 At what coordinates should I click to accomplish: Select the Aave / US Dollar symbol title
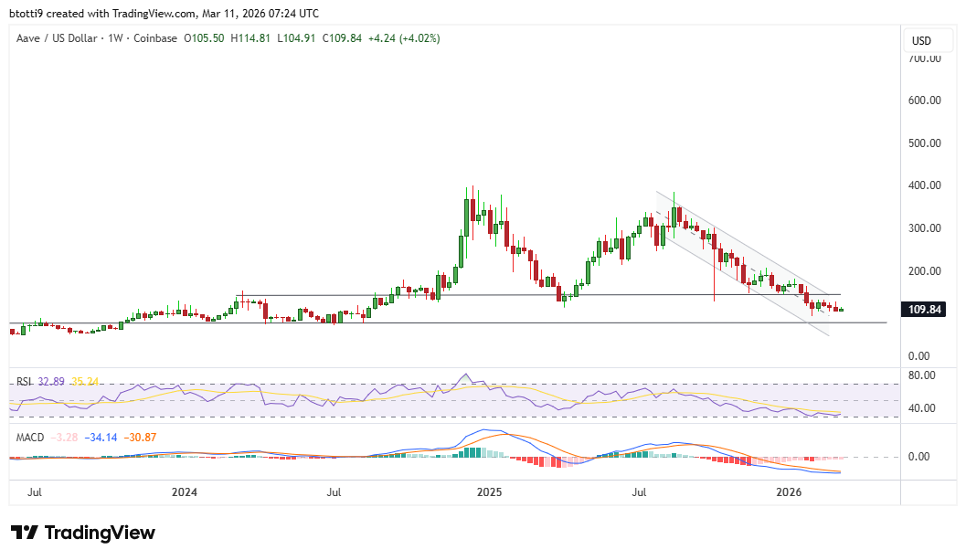(54, 38)
